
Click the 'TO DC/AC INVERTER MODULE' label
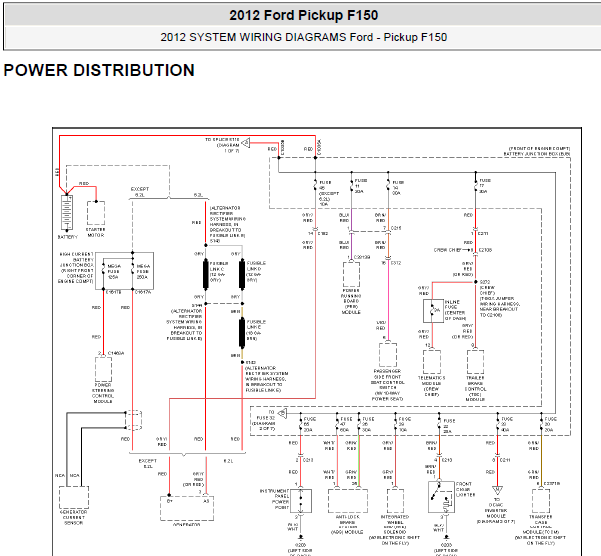point(496,510)
